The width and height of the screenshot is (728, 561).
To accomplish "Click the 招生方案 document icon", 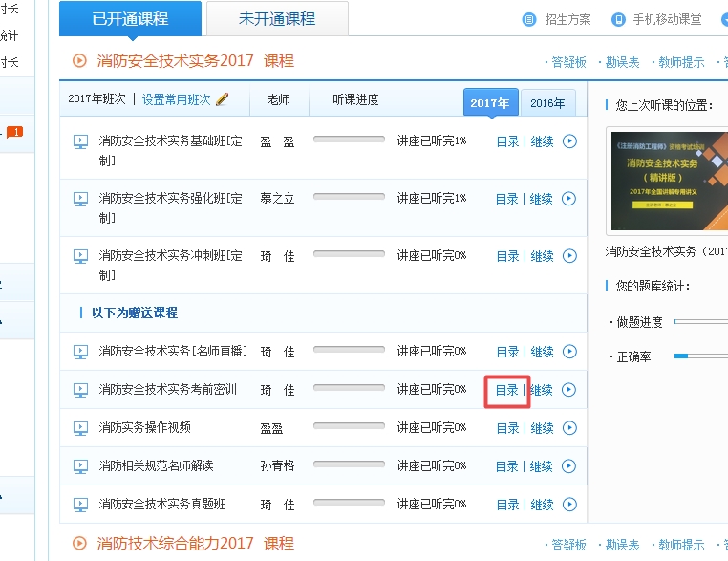I will 529,19.
